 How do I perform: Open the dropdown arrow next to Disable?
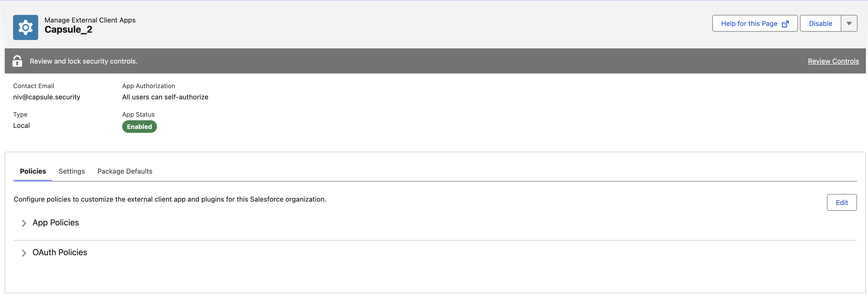point(849,23)
